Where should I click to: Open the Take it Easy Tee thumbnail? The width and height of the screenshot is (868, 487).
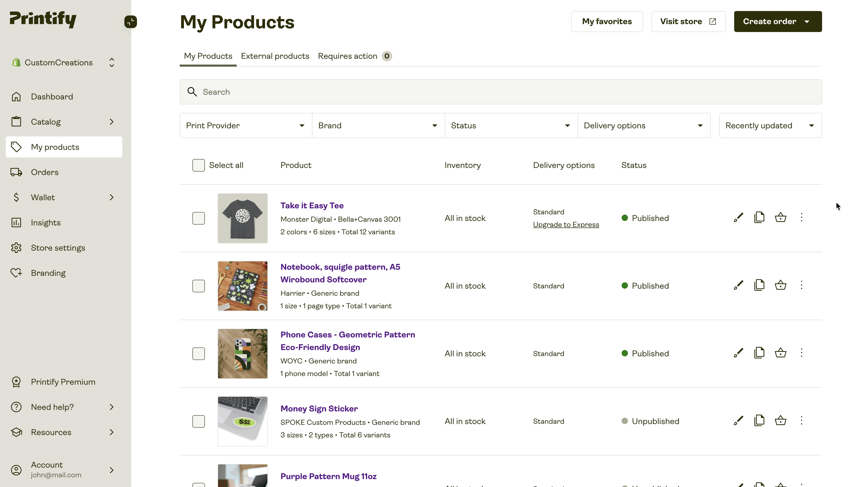(243, 218)
